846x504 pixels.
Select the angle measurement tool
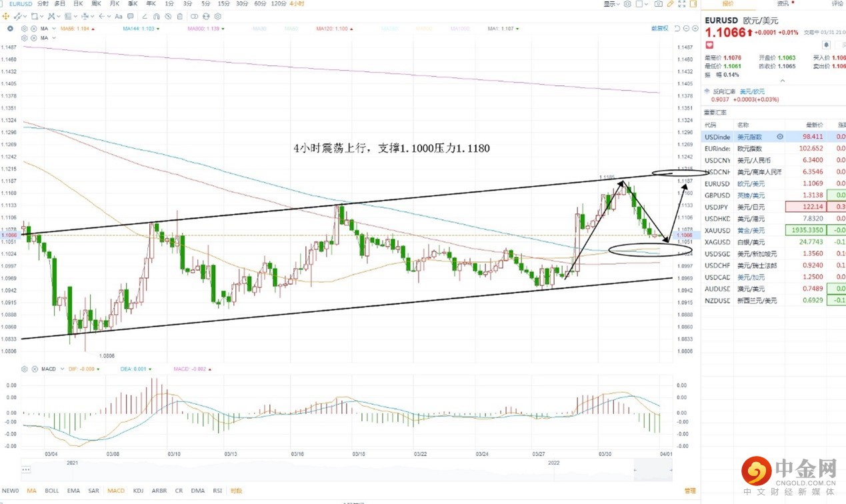[145, 16]
